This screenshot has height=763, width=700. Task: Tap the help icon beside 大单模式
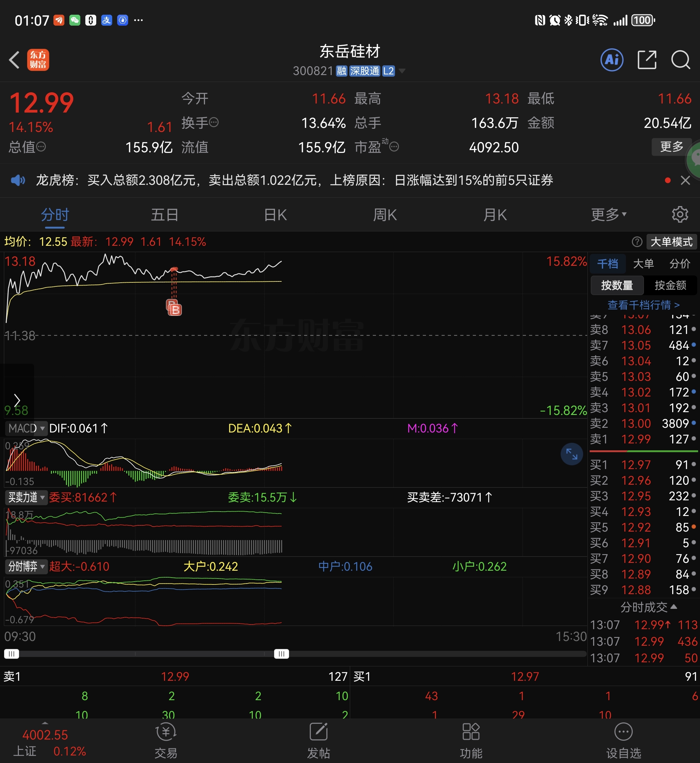click(x=637, y=242)
